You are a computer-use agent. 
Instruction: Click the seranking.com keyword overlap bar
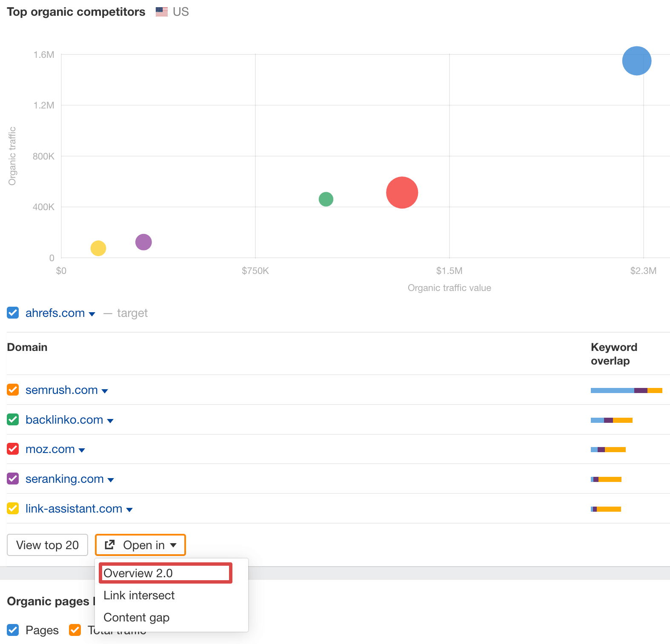point(606,479)
